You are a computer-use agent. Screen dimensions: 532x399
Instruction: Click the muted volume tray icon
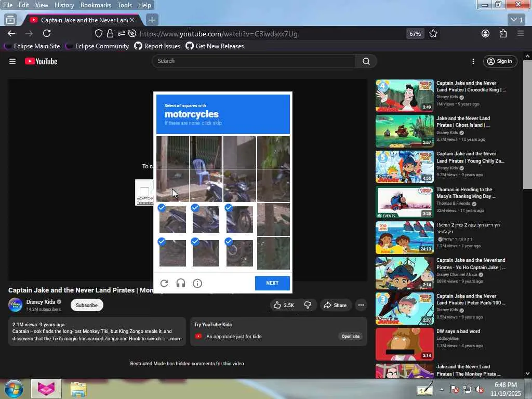(480, 390)
